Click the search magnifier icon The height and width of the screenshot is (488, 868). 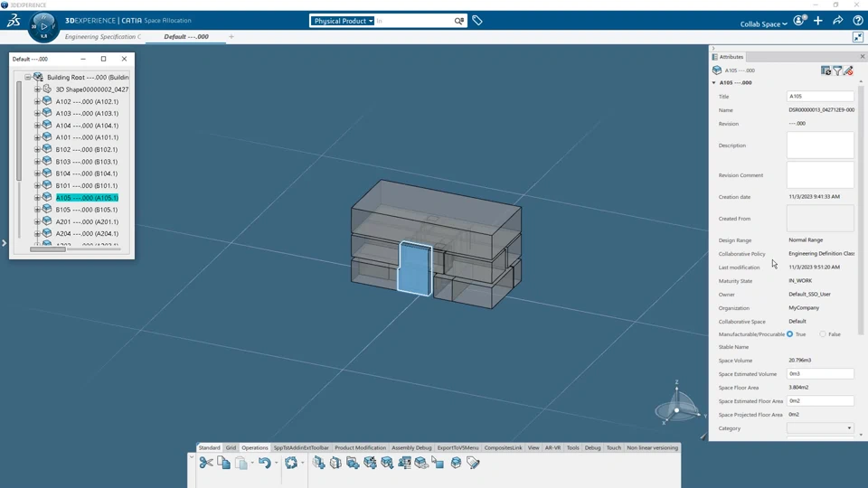coord(459,21)
